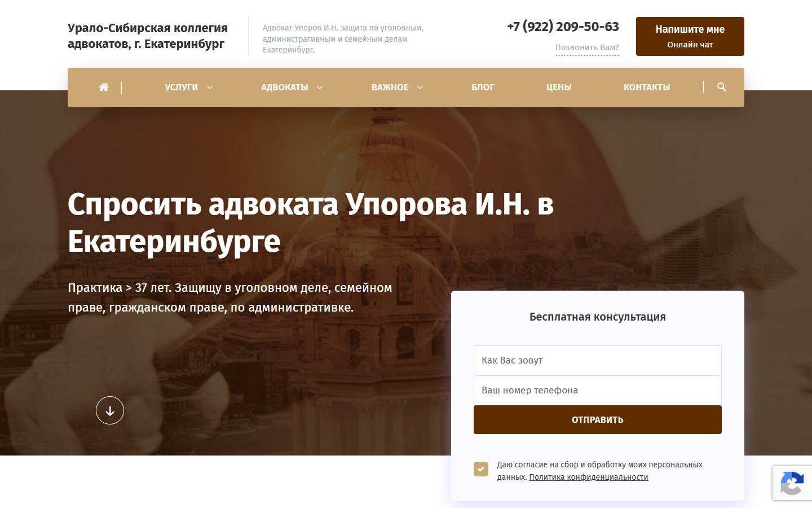
Task: Click the Спросить адвоката Упорова heading
Action: pyautogui.click(x=311, y=222)
